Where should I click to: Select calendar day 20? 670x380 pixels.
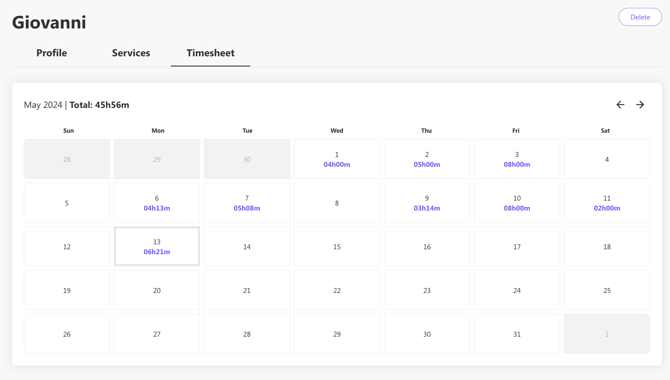[157, 290]
